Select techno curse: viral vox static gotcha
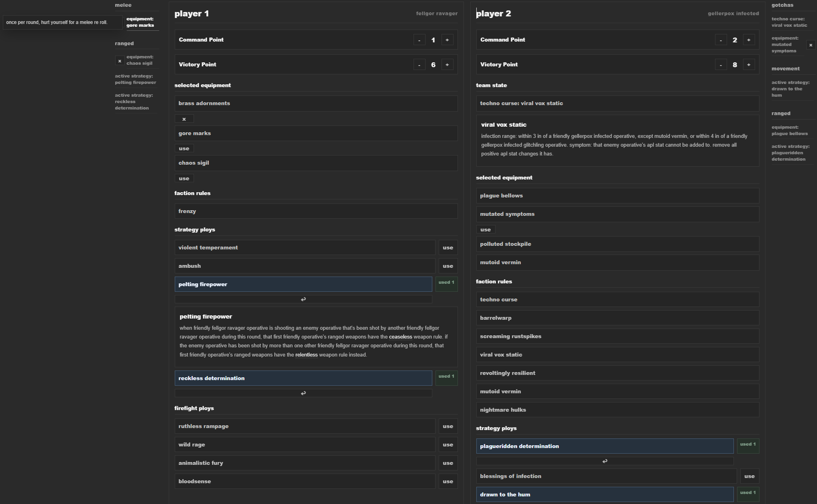 point(790,22)
